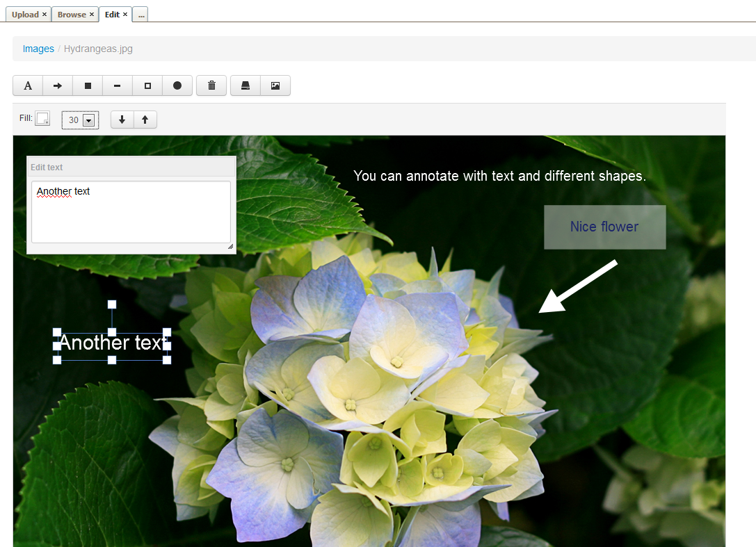Open the Fill color dropdown arrow
This screenshot has width=756, height=547.
point(47,122)
